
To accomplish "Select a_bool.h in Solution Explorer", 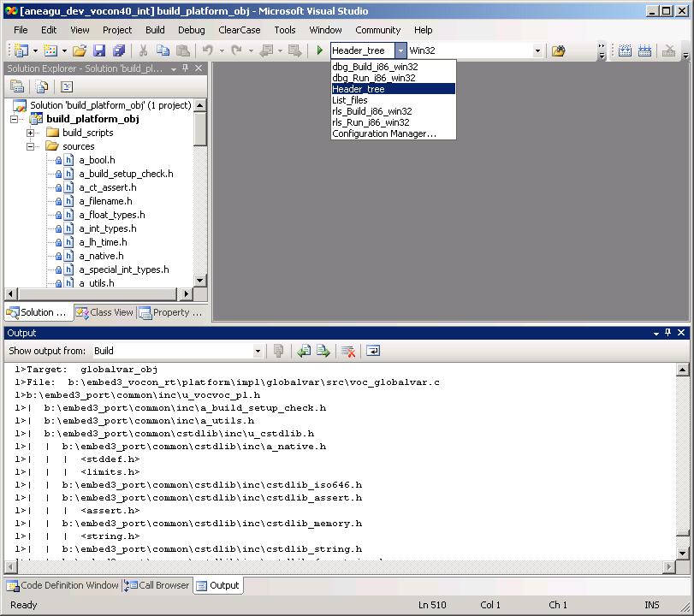I will click(x=97, y=160).
